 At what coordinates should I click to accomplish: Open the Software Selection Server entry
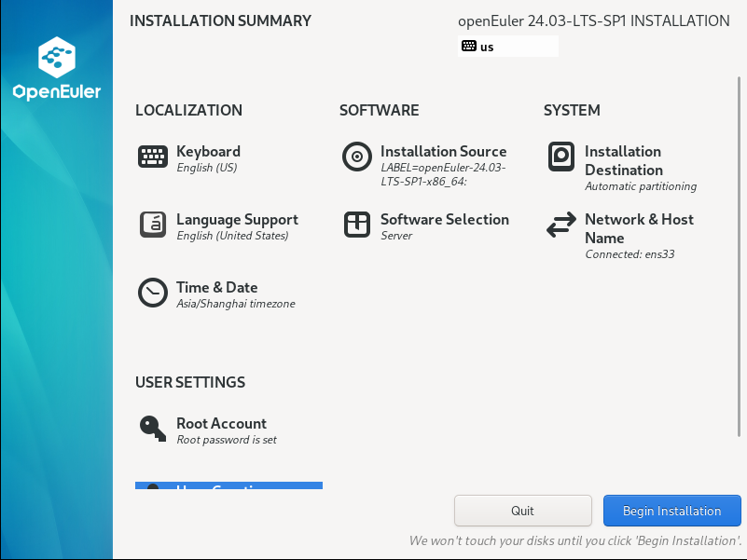coord(444,226)
